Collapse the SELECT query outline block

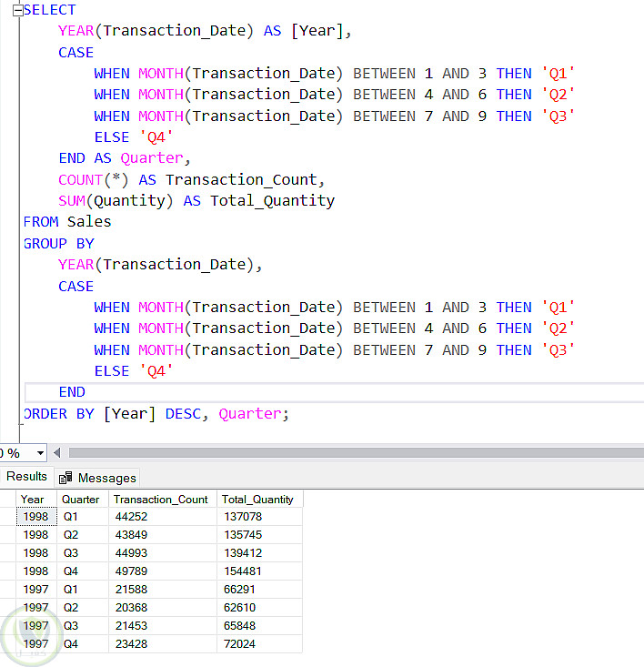[x=18, y=11]
